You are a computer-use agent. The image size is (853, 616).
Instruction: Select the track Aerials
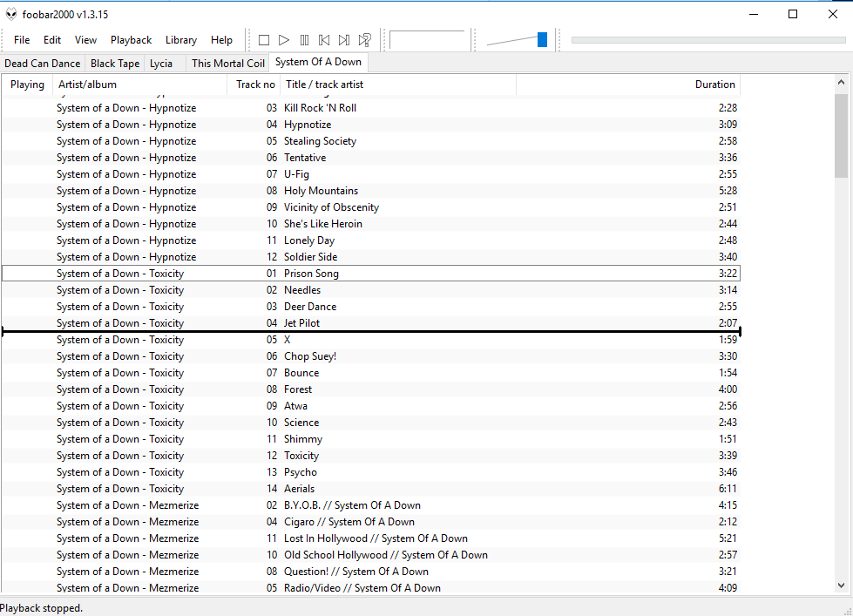tap(371, 488)
